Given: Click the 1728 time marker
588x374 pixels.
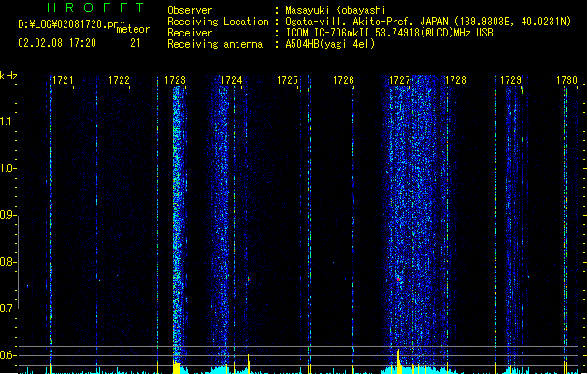Looking at the screenshot, I should pos(455,80).
